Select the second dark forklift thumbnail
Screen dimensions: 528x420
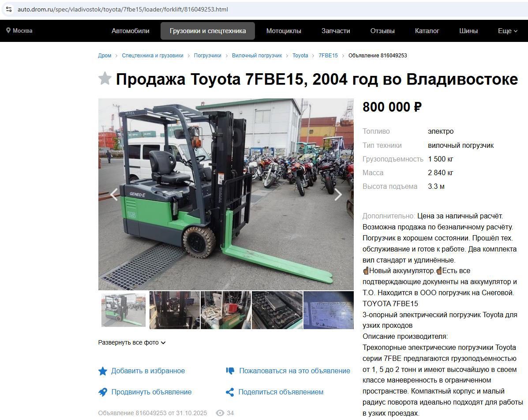(174, 310)
